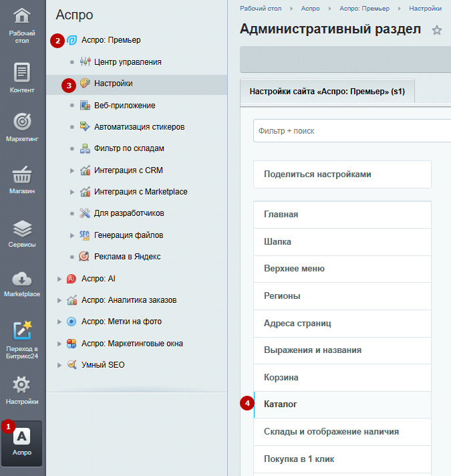Open Покупка в 1 клик section
The height and width of the screenshot is (476, 451).
[342, 459]
